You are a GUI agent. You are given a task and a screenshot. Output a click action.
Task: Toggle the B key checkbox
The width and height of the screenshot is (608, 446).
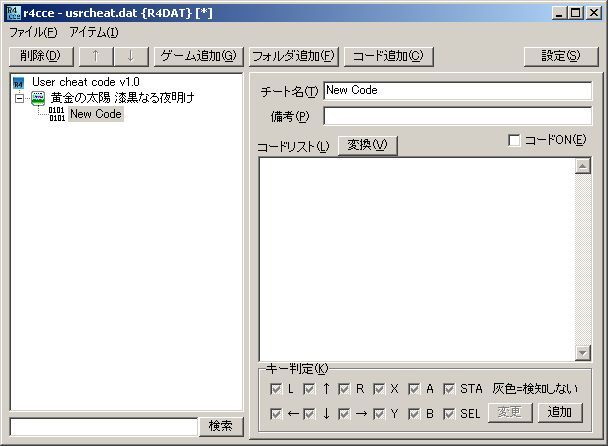pyautogui.click(x=414, y=414)
